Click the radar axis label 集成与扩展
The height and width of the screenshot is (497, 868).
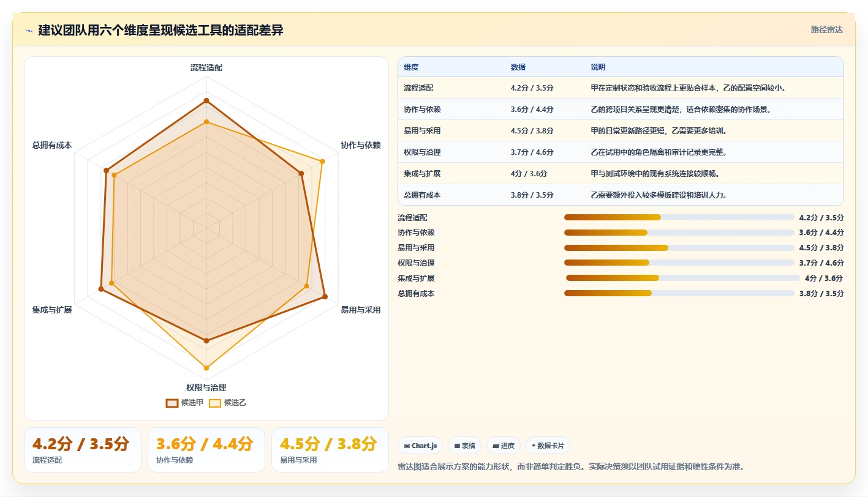pyautogui.click(x=52, y=310)
